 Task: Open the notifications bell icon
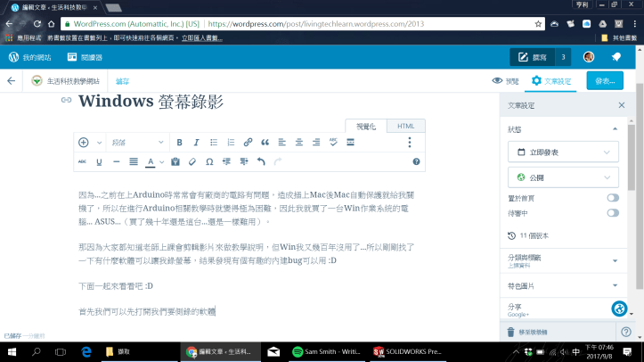point(615,57)
